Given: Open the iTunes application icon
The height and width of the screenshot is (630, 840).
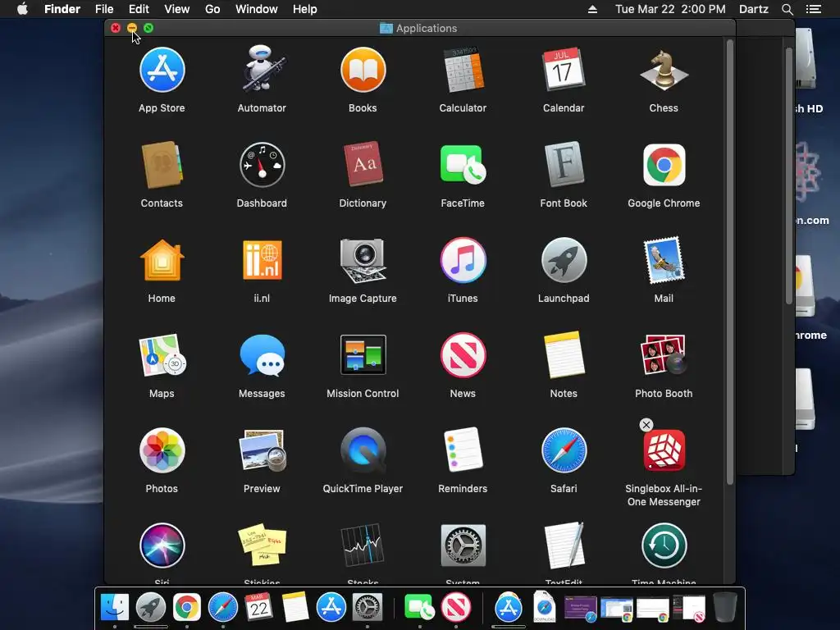Looking at the screenshot, I should 463,260.
